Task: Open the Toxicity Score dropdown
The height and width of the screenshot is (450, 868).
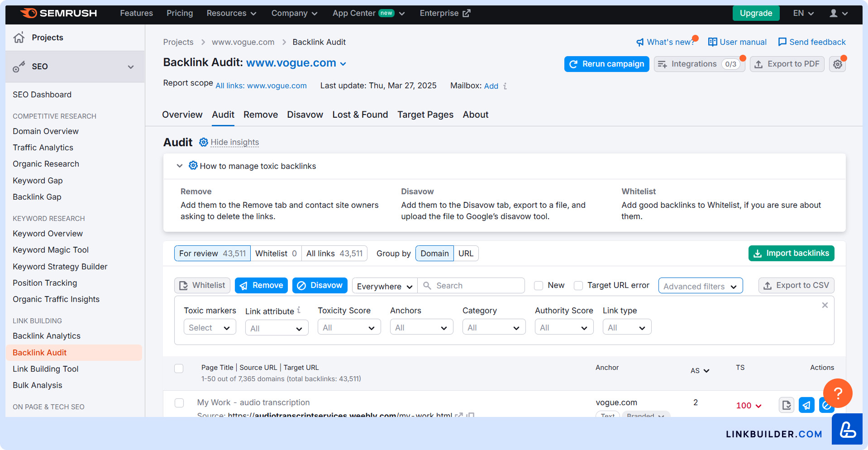Action: 349,327
